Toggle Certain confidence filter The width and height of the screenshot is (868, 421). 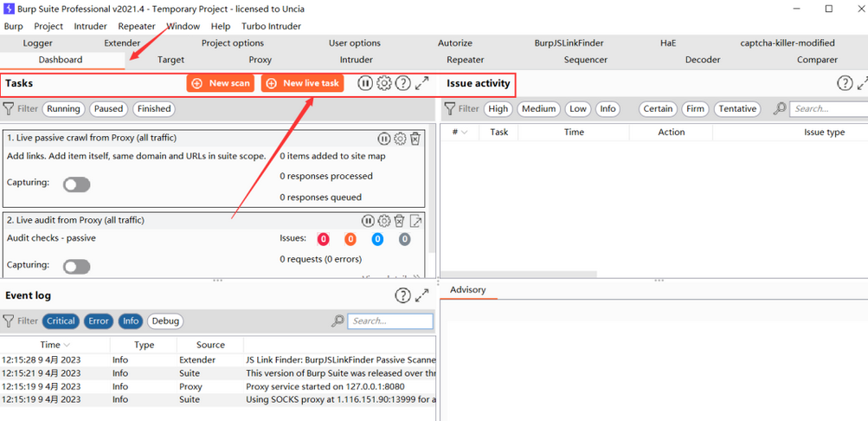tap(659, 108)
